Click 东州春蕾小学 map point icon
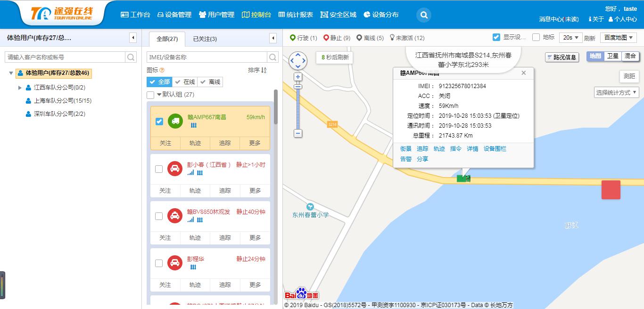The width and height of the screenshot is (644, 309). pos(310,207)
